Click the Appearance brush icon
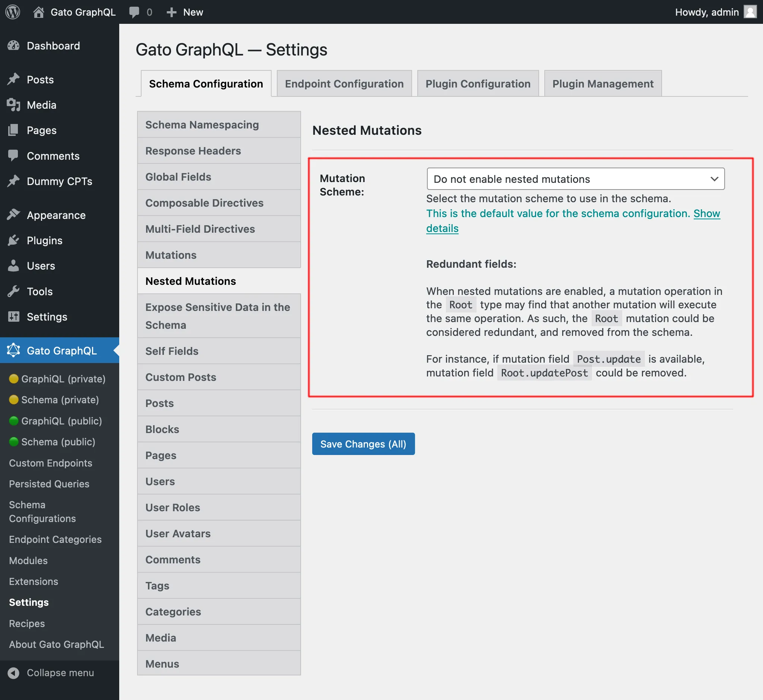The height and width of the screenshot is (700, 763). point(13,215)
